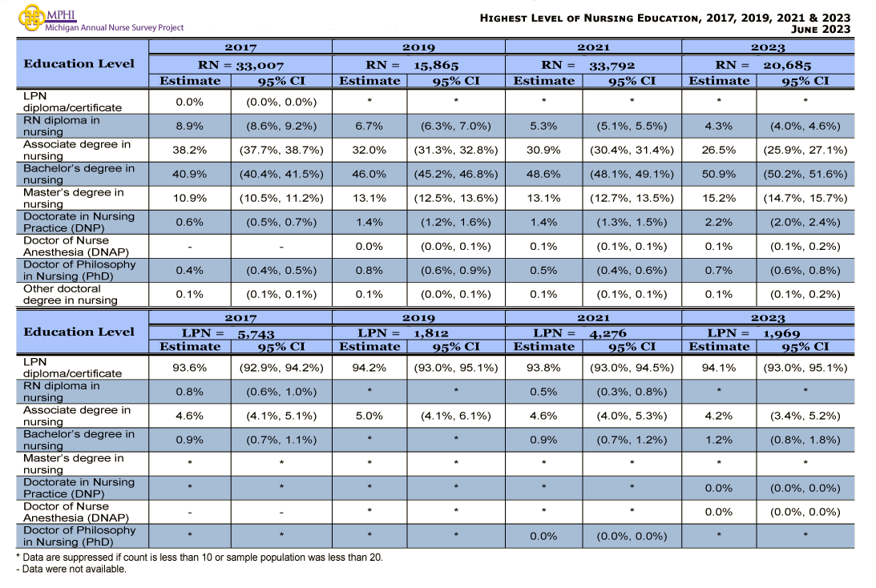Select the 50.9% estimate for bachelor's degree 2023
The image size is (876, 588).
coord(719,173)
